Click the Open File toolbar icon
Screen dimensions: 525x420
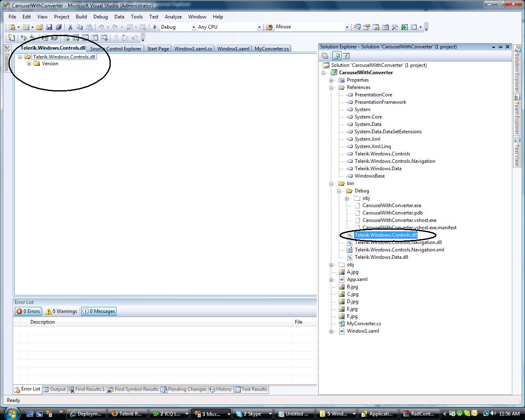(x=40, y=27)
